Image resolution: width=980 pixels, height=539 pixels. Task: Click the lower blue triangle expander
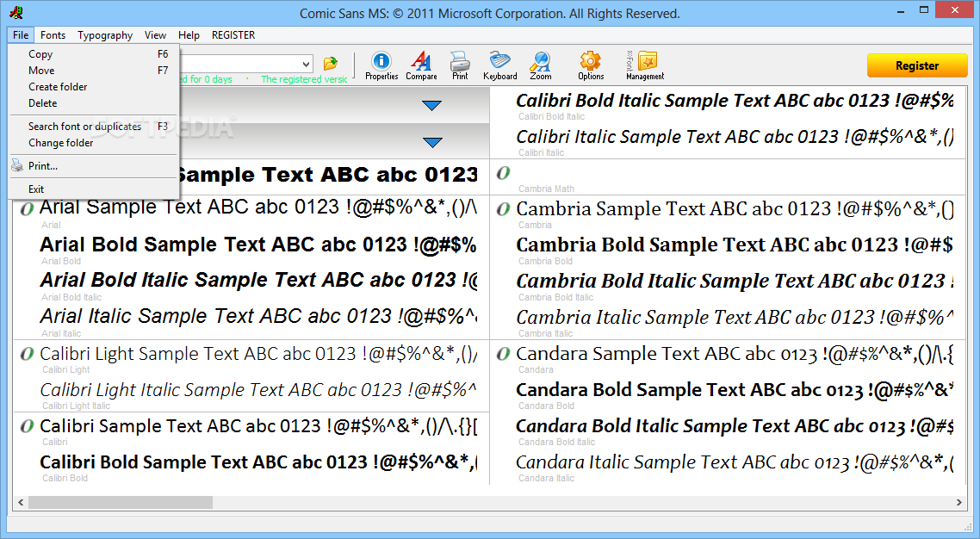point(432,142)
